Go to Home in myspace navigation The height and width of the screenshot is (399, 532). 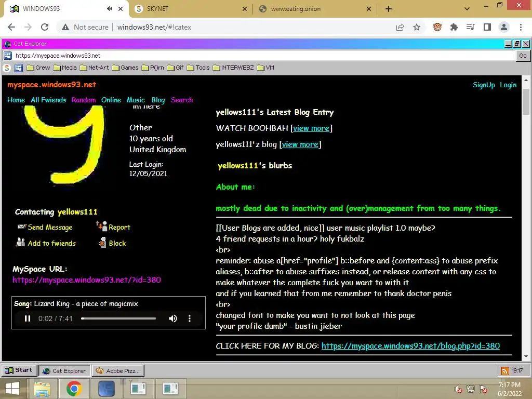[16, 100]
